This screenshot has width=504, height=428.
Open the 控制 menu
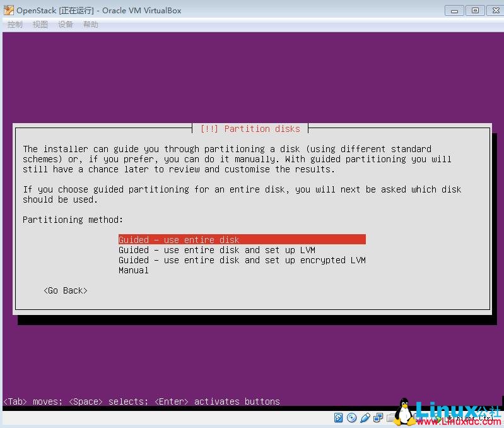coord(15,25)
